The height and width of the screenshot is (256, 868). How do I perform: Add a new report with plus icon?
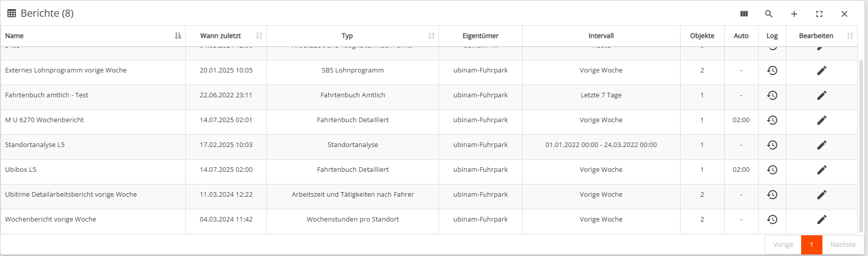(794, 14)
